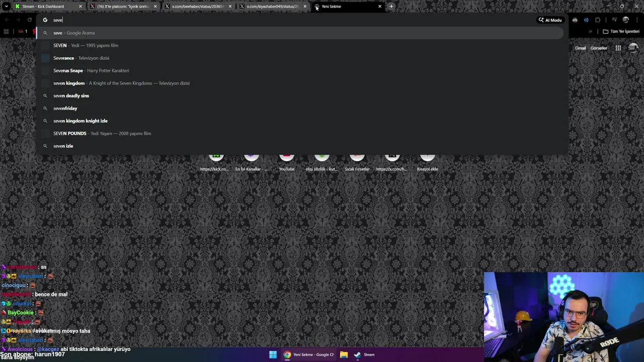Open the Gmail link
Viewport: 644px width, 362px height.
[581, 48]
